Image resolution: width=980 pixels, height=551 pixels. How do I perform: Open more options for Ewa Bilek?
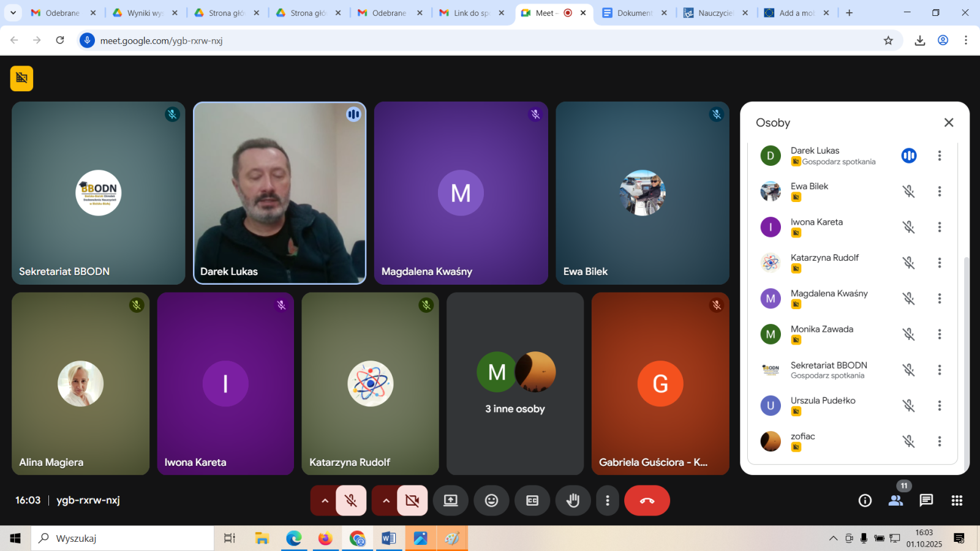(939, 192)
